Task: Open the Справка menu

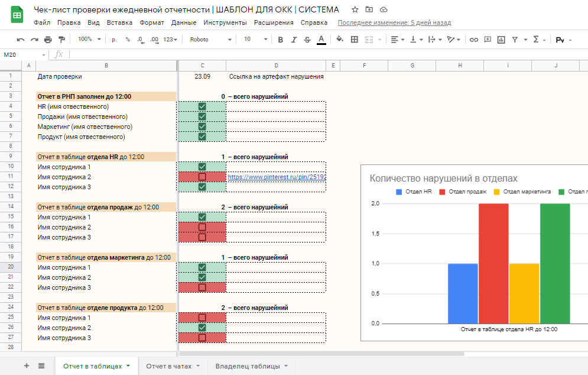Action: click(314, 22)
